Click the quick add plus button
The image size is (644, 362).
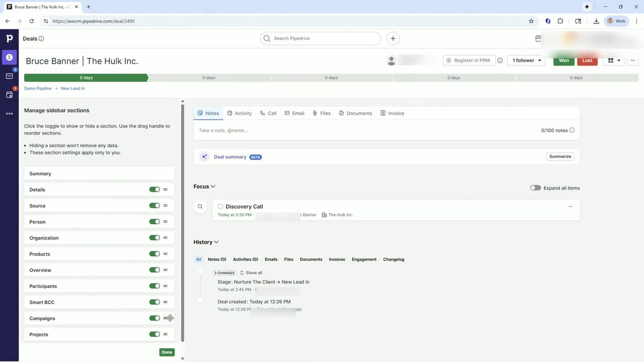[393, 38]
